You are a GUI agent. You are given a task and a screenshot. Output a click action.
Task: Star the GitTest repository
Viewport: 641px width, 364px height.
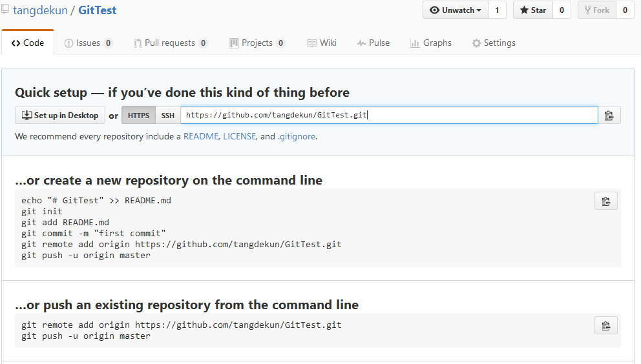[x=532, y=10]
